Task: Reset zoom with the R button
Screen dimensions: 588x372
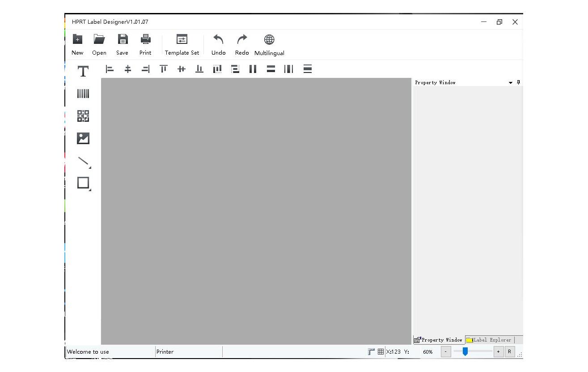Action: click(510, 352)
